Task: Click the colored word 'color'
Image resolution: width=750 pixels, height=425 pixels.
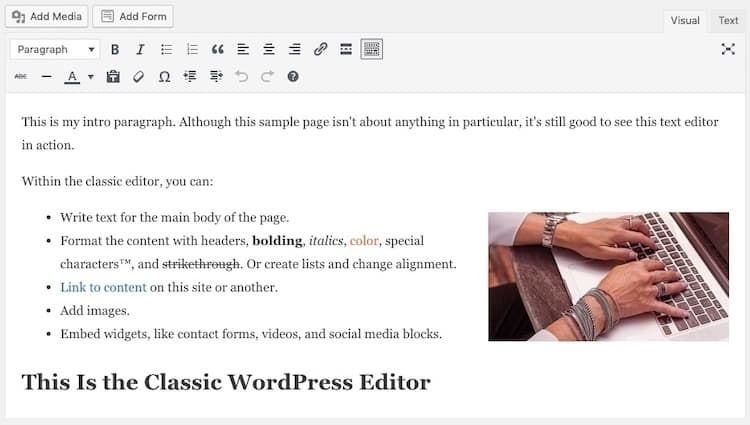Action: (364, 240)
